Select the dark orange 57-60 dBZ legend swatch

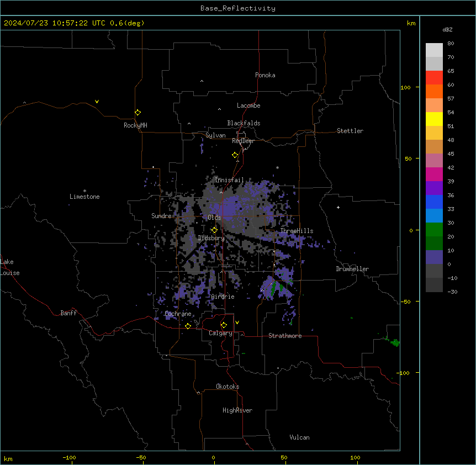coord(434,91)
